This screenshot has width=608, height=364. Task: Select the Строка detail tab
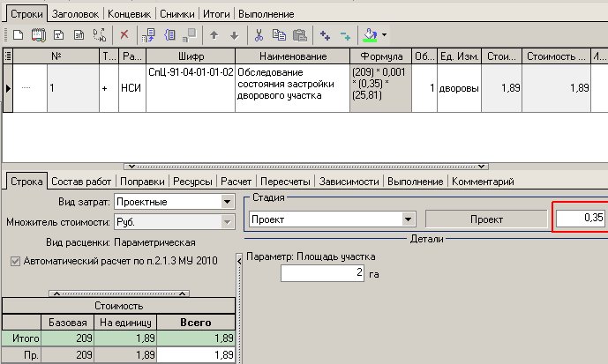(x=26, y=182)
